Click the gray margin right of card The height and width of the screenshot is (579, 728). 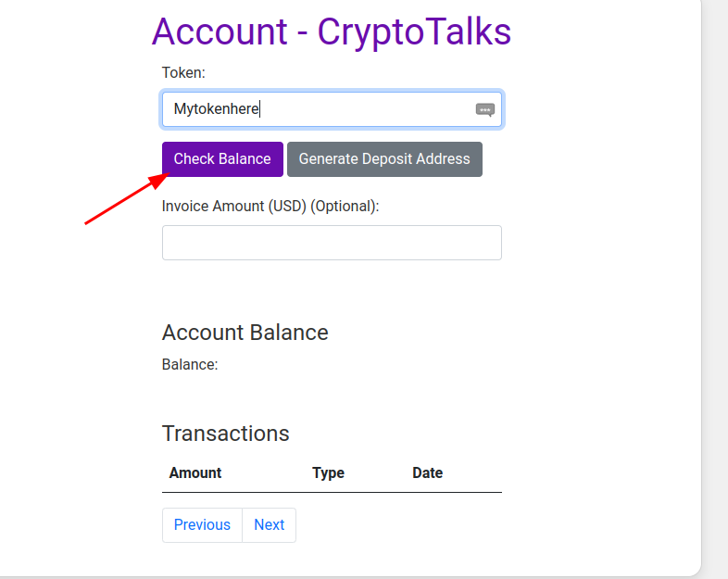coord(715,278)
